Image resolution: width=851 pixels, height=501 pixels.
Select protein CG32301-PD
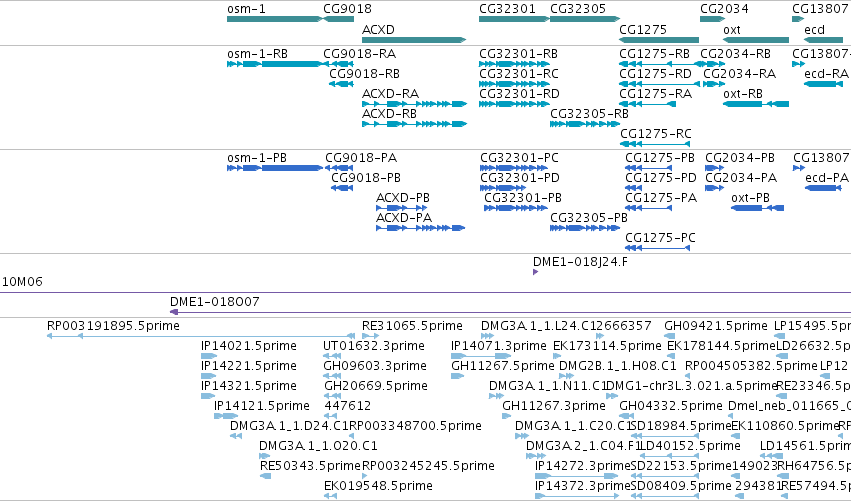[x=503, y=188]
